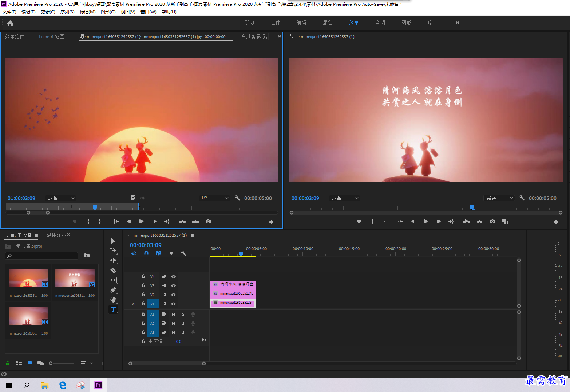
Task: Open Program monitor quality dropdown 完整
Action: 499,198
